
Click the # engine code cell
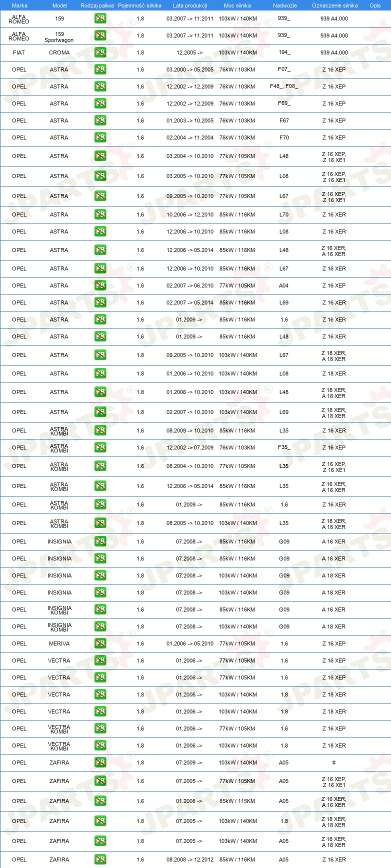[334, 762]
